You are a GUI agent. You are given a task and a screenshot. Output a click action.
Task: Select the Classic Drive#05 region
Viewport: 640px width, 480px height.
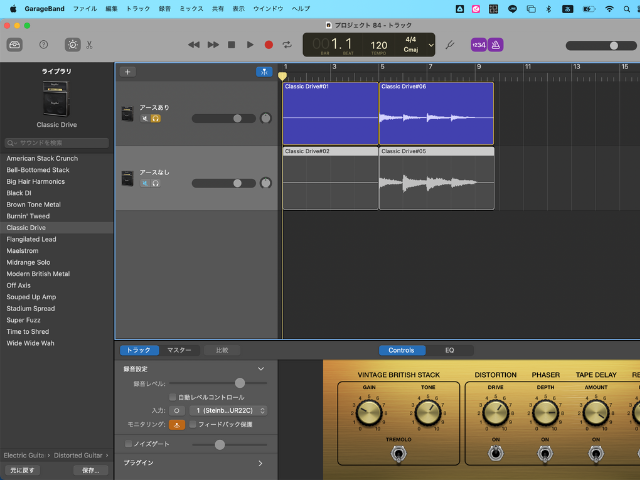click(437, 178)
